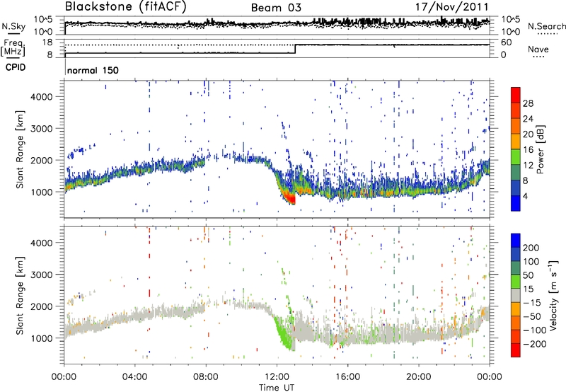This screenshot has height=392, width=566.
Task: Click the 'CPID' label
Action: coord(16,68)
